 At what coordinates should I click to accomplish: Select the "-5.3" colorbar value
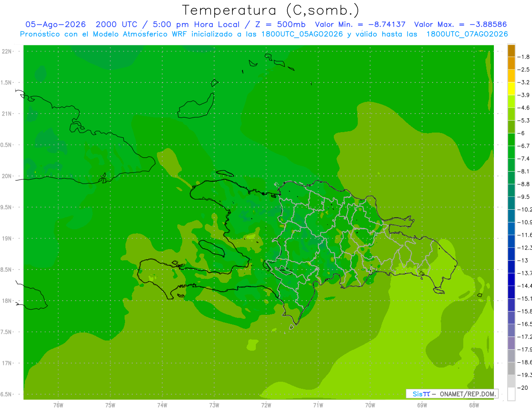pyautogui.click(x=524, y=121)
